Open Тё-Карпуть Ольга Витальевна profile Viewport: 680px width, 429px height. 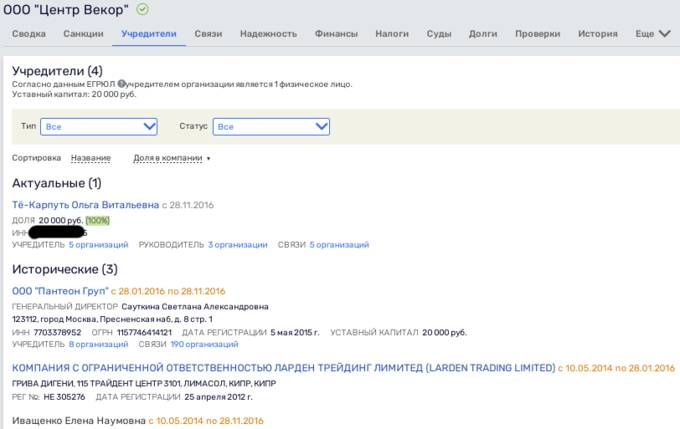[x=85, y=205]
